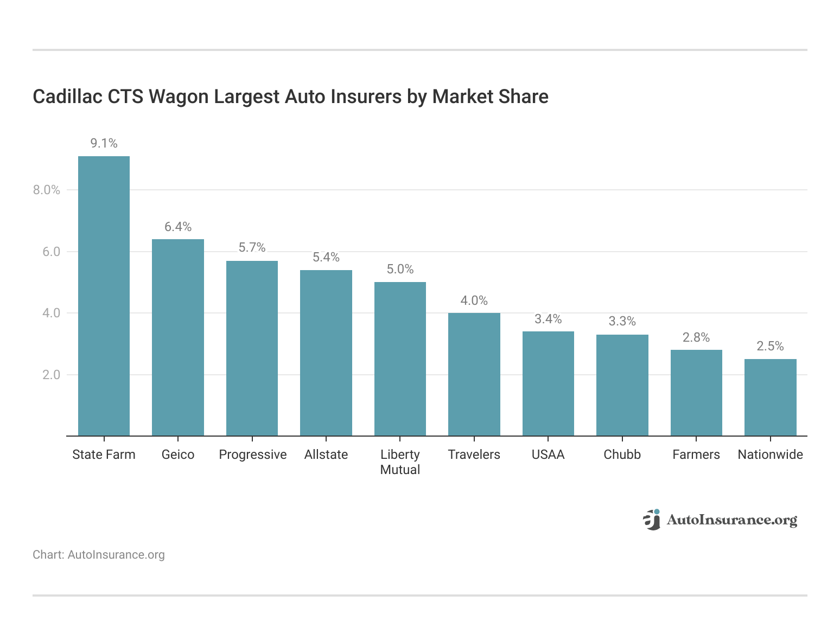840x640 pixels.
Task: Click the Liberty Mutual bar
Action: (x=400, y=359)
